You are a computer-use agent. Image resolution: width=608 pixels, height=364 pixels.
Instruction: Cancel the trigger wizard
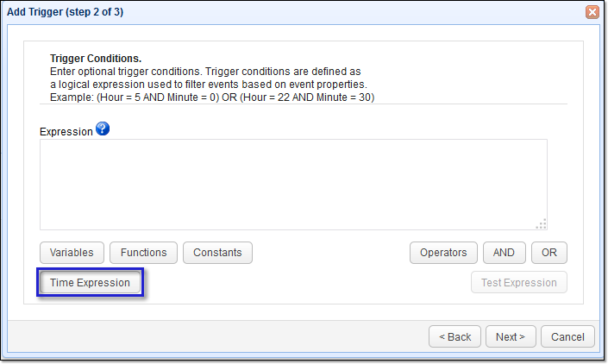567,336
